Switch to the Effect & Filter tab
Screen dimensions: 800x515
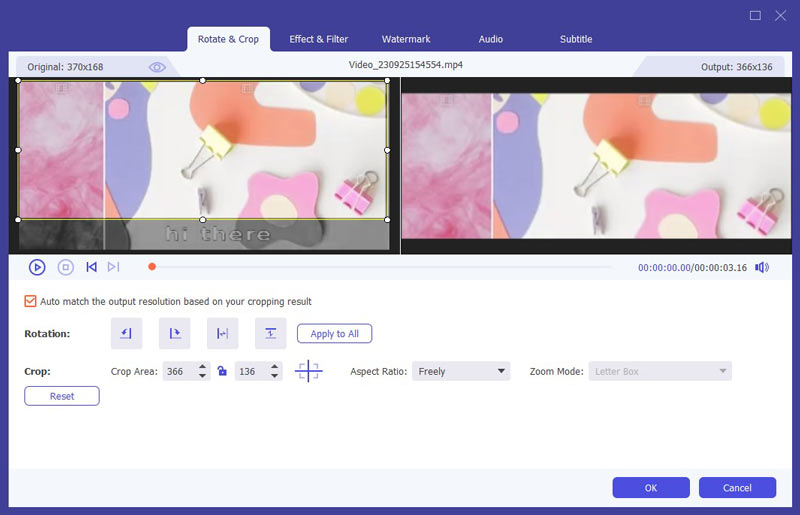point(318,39)
